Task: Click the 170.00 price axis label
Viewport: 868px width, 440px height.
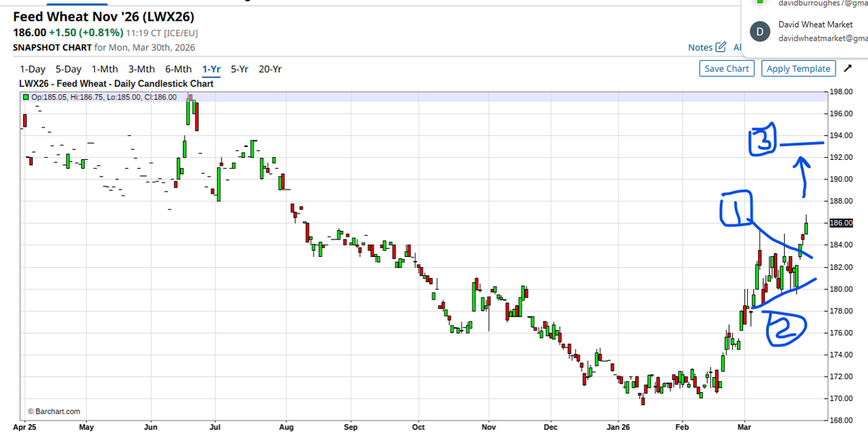Action: (x=841, y=398)
